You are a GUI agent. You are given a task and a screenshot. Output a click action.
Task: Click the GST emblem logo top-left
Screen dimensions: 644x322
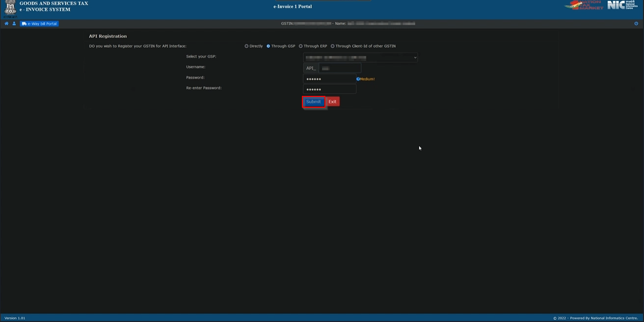click(x=11, y=7)
